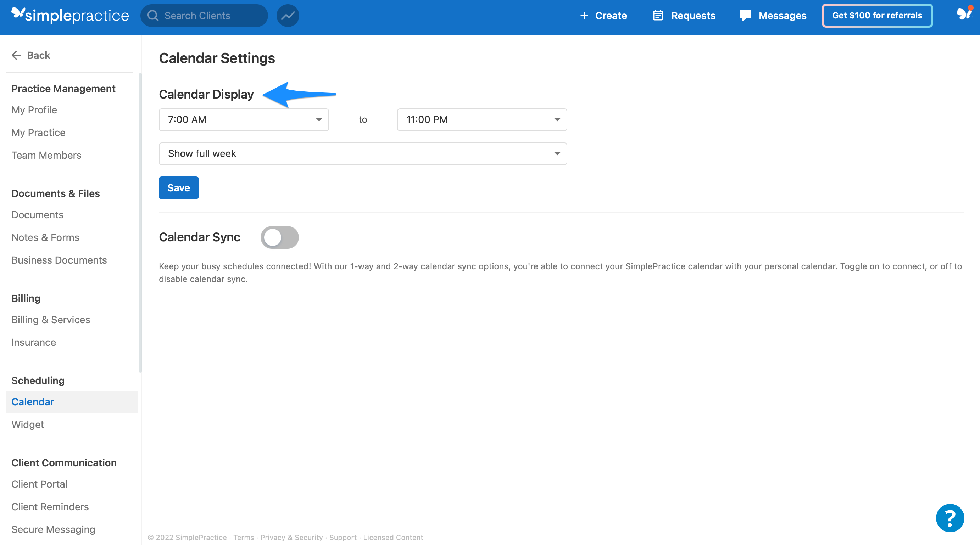Click the Save button
Screen dimensions: 980x545
pos(179,188)
